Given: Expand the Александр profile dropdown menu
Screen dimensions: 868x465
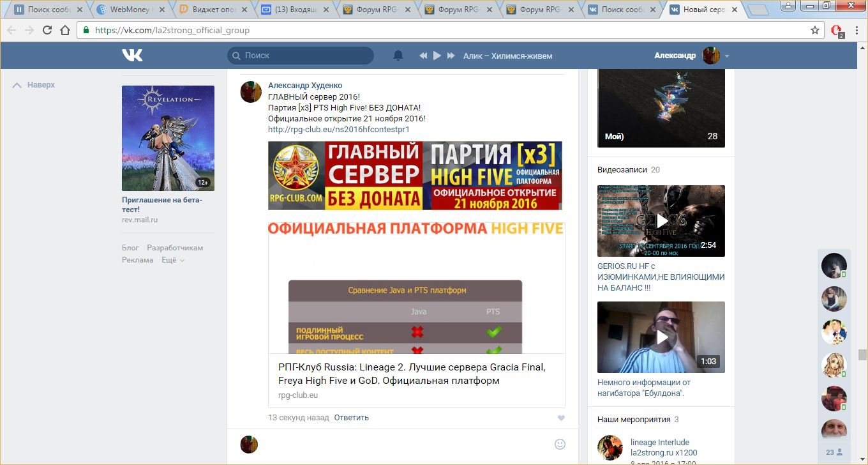Looking at the screenshot, I should tap(726, 56).
